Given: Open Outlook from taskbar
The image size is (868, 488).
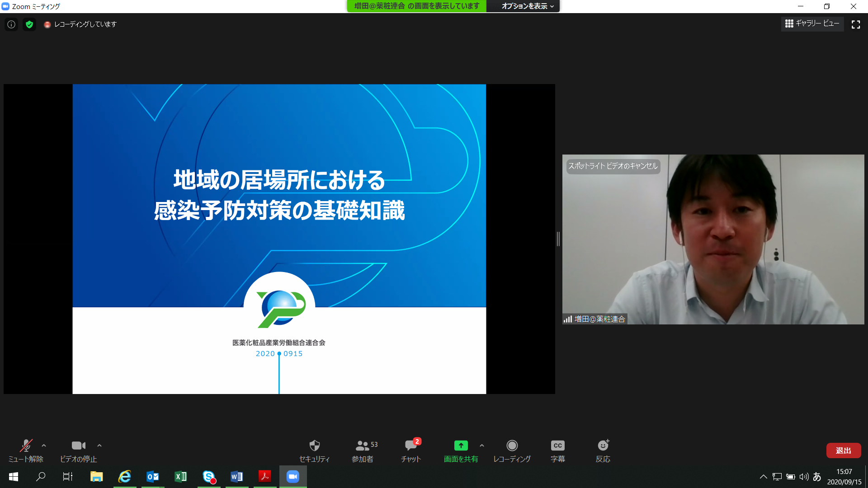Looking at the screenshot, I should (x=153, y=477).
